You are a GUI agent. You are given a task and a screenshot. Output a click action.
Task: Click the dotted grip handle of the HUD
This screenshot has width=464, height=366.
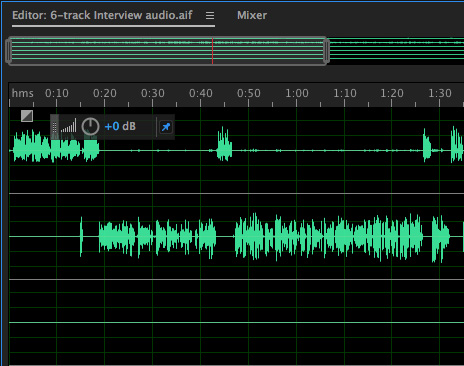point(55,127)
